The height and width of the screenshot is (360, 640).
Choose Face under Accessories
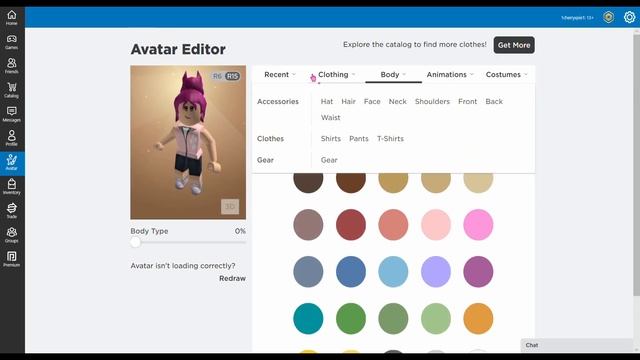pos(372,102)
